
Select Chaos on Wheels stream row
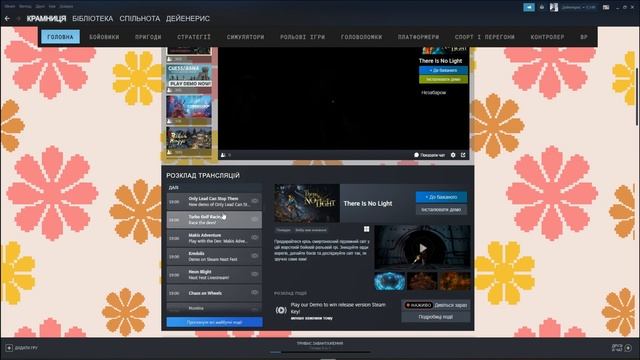[x=214, y=293]
